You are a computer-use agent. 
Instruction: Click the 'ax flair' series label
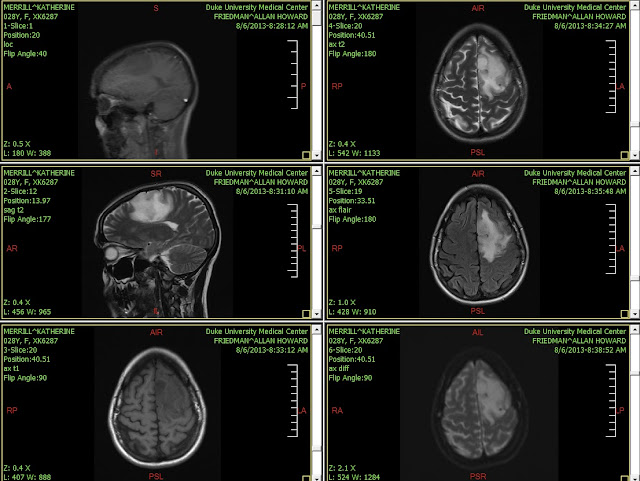[x=340, y=210]
